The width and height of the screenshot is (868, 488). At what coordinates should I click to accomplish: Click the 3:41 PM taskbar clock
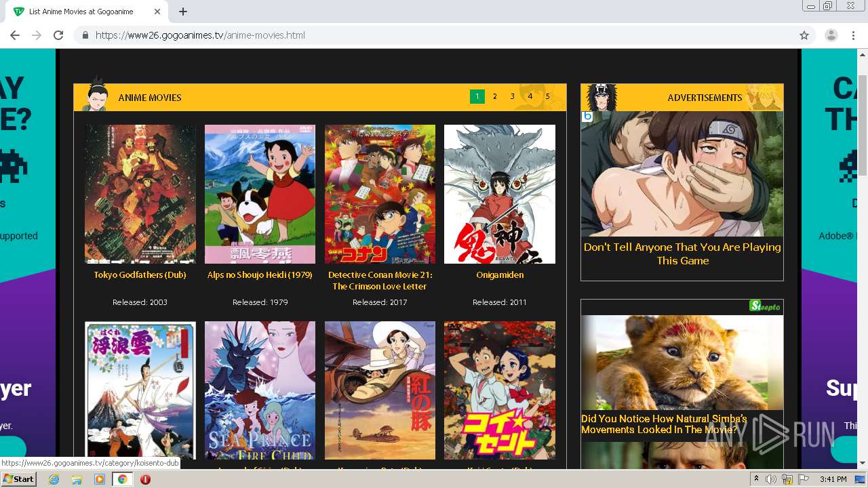pyautogui.click(x=833, y=479)
